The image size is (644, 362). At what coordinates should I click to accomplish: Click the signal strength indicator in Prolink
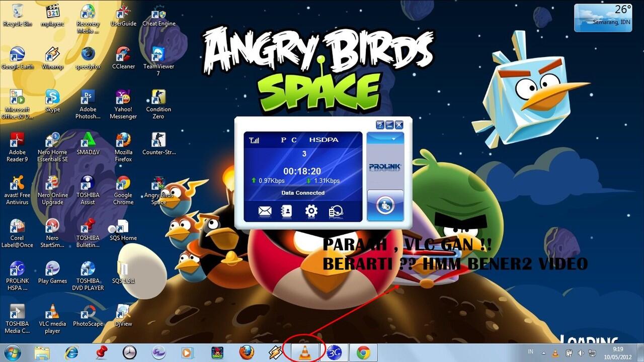pyautogui.click(x=254, y=140)
